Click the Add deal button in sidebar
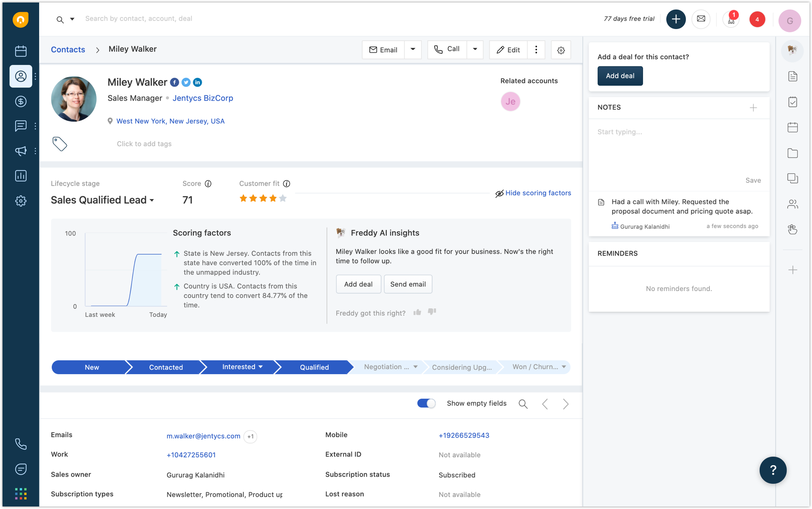The height and width of the screenshot is (509, 812). (x=620, y=76)
